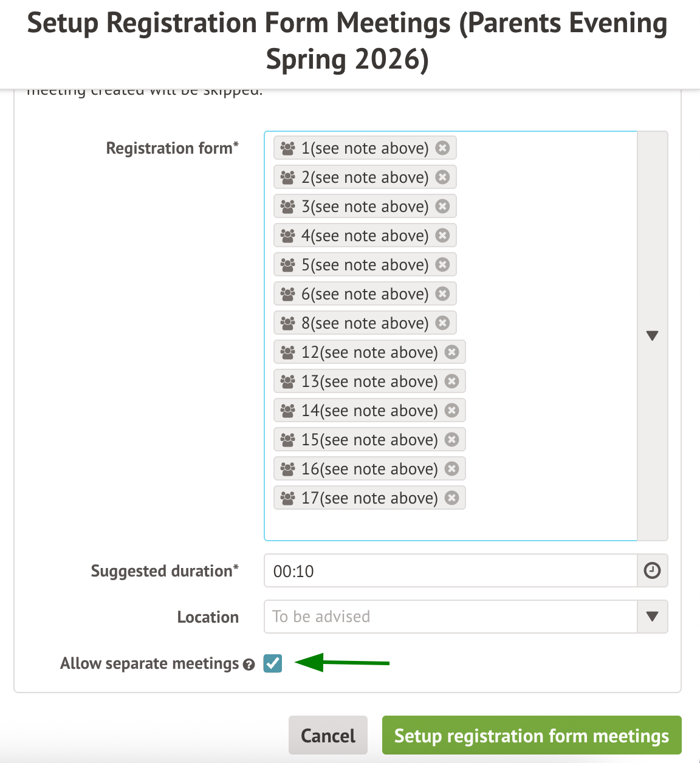
Task: Remove registration form 1 tag
Action: pos(443,148)
